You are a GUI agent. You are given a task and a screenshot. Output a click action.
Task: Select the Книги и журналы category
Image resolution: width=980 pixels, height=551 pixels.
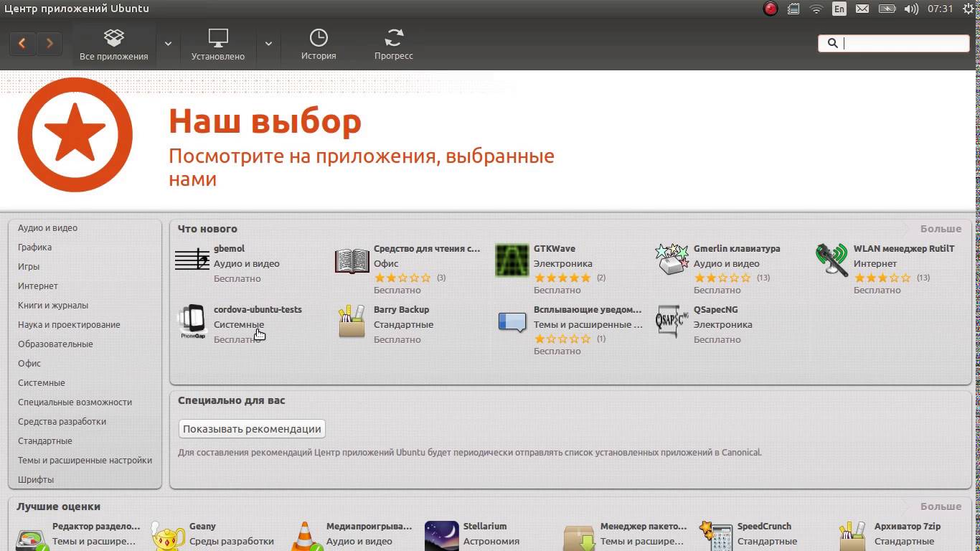[53, 306]
